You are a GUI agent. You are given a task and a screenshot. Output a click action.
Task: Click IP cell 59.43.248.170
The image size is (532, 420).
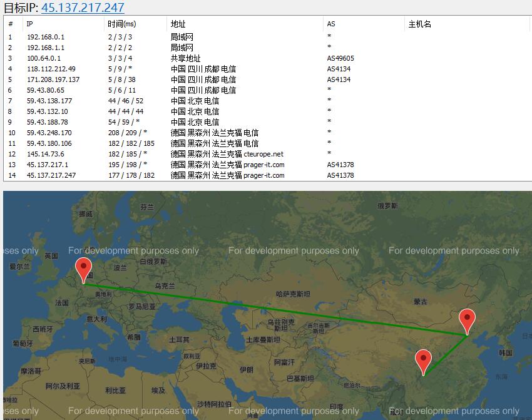(x=49, y=133)
